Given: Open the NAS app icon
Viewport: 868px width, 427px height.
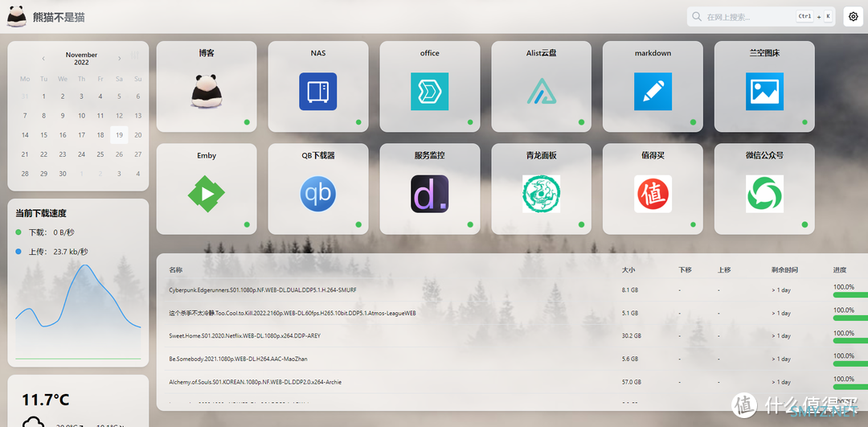Looking at the screenshot, I should pos(318,92).
